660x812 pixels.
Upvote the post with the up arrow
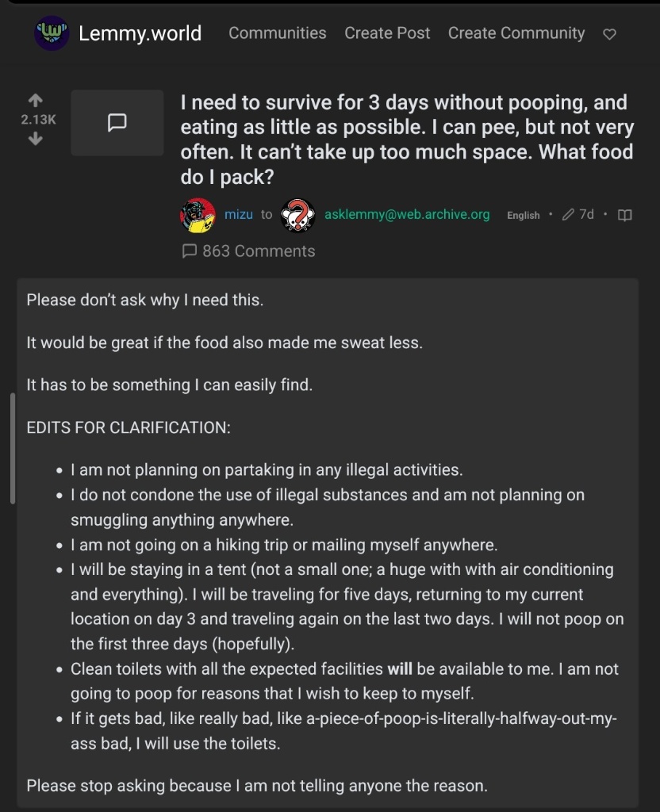coord(35,101)
